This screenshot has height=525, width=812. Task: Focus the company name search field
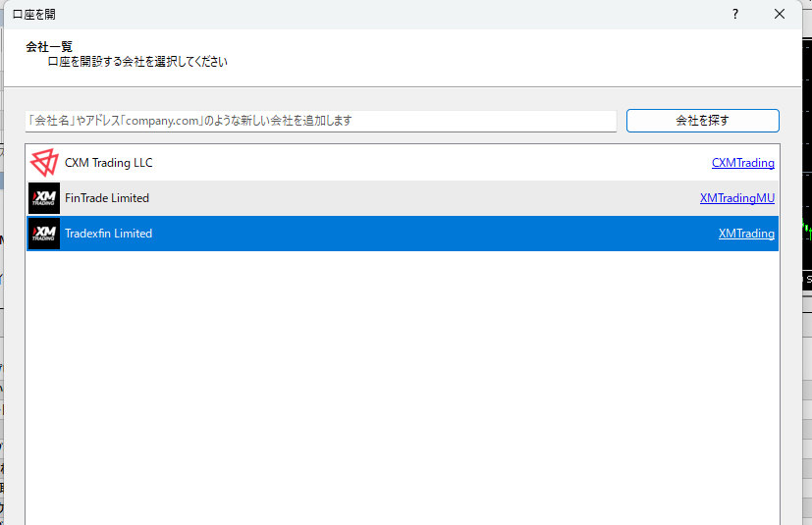tap(321, 121)
